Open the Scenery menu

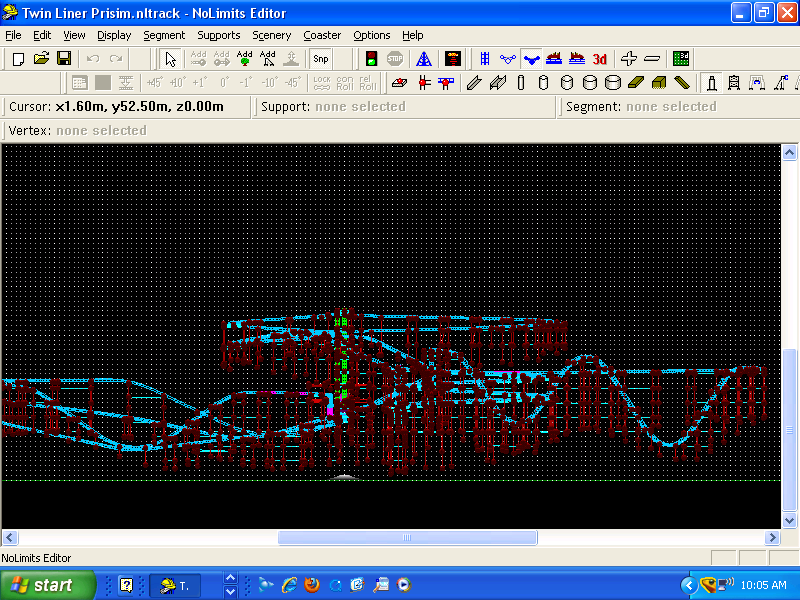[x=271, y=35]
